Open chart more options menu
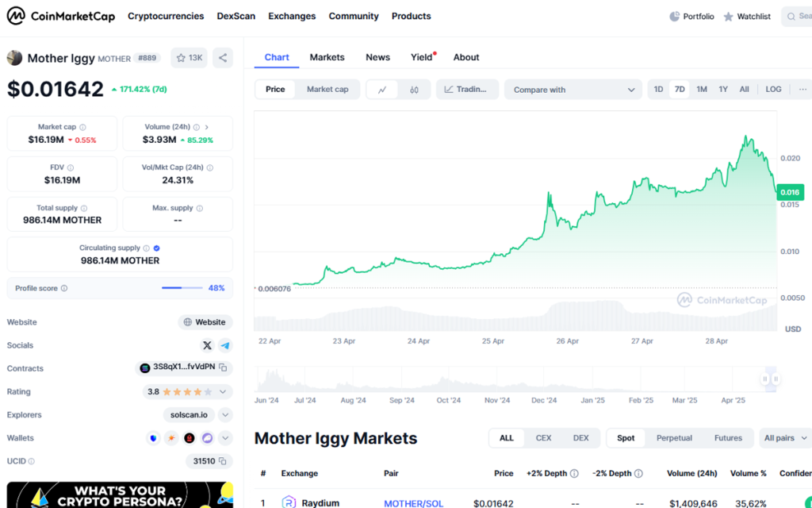The height and width of the screenshot is (508, 812). coord(802,89)
